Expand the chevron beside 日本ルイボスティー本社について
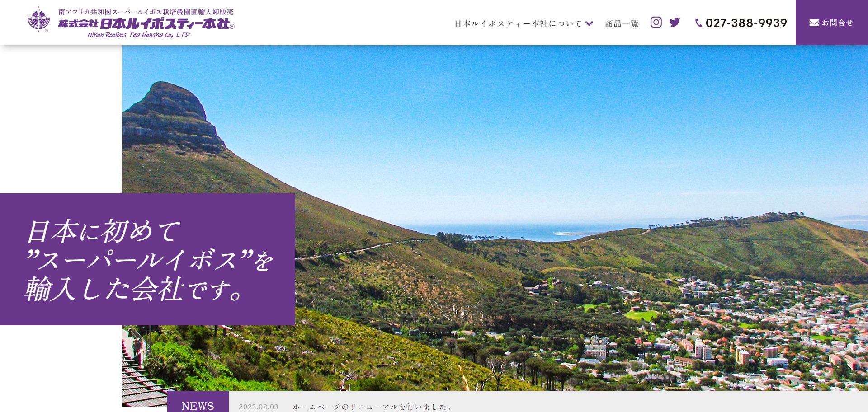The image size is (868, 412). pyautogui.click(x=589, y=23)
